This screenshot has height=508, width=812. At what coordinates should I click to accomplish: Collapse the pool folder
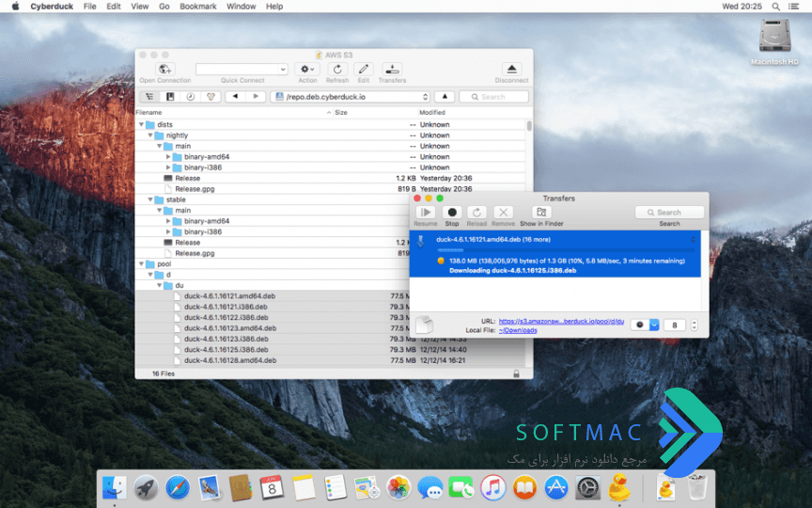click(141, 263)
